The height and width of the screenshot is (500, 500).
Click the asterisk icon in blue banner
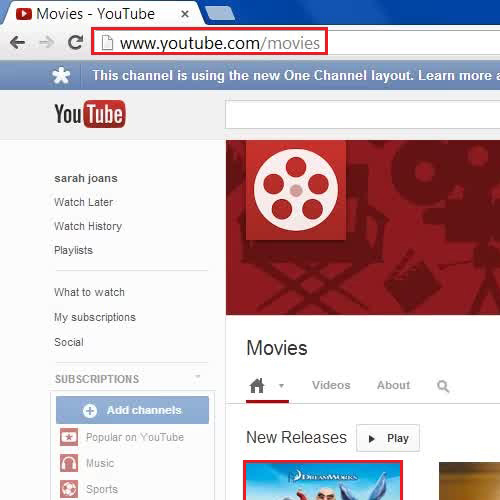pyautogui.click(x=61, y=76)
